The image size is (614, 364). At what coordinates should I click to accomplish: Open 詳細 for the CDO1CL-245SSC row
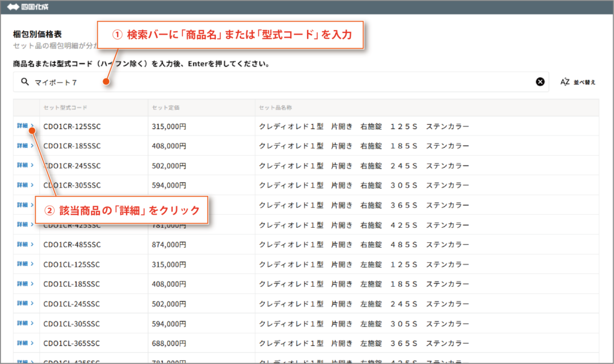coord(25,303)
